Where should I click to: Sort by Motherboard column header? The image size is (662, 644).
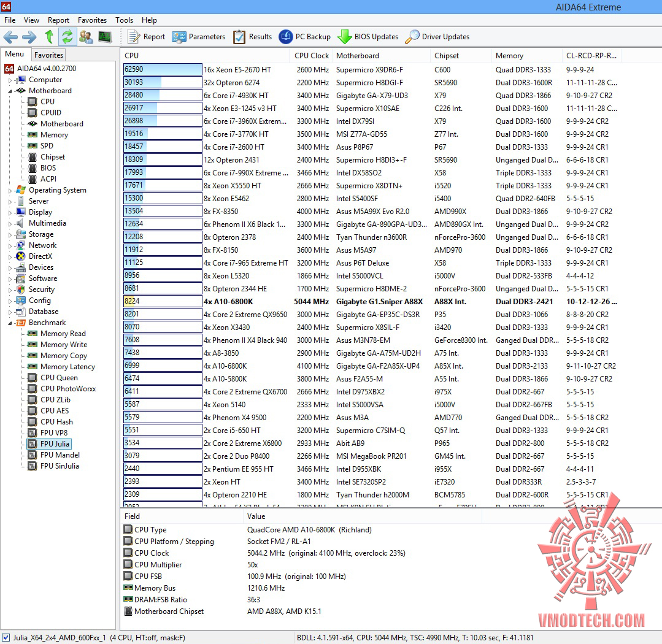[381, 56]
